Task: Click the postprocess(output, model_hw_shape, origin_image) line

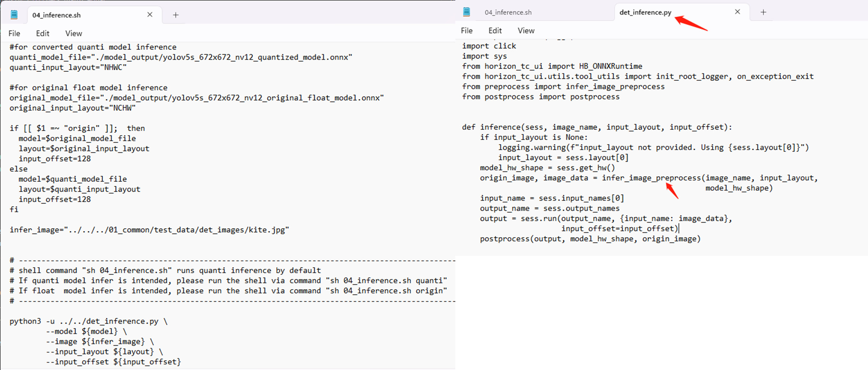Action: click(x=590, y=239)
